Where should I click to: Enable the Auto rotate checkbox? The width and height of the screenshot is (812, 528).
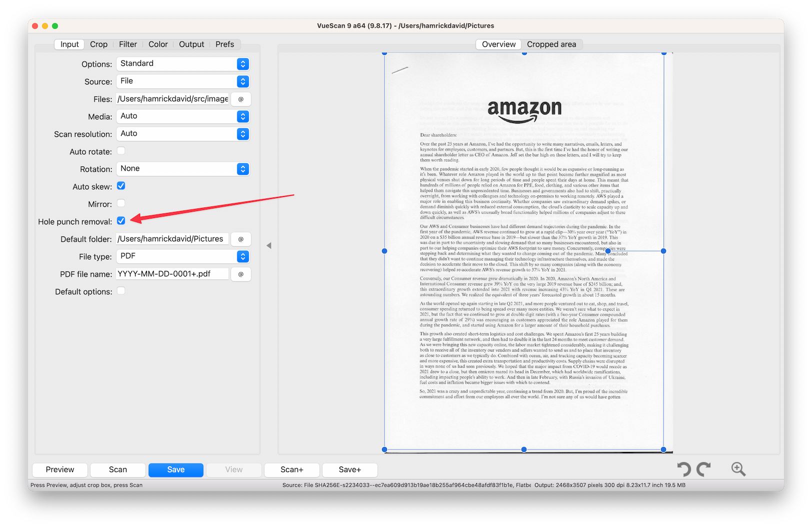coord(120,150)
